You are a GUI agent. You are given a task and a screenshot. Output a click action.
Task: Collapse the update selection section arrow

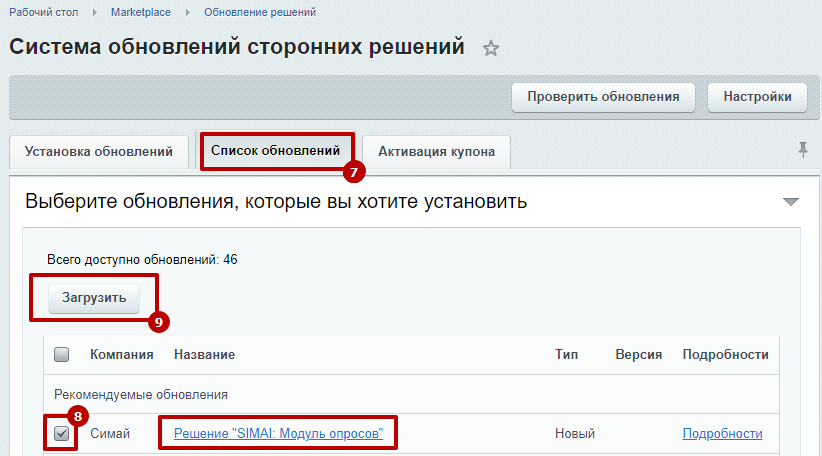tap(791, 202)
